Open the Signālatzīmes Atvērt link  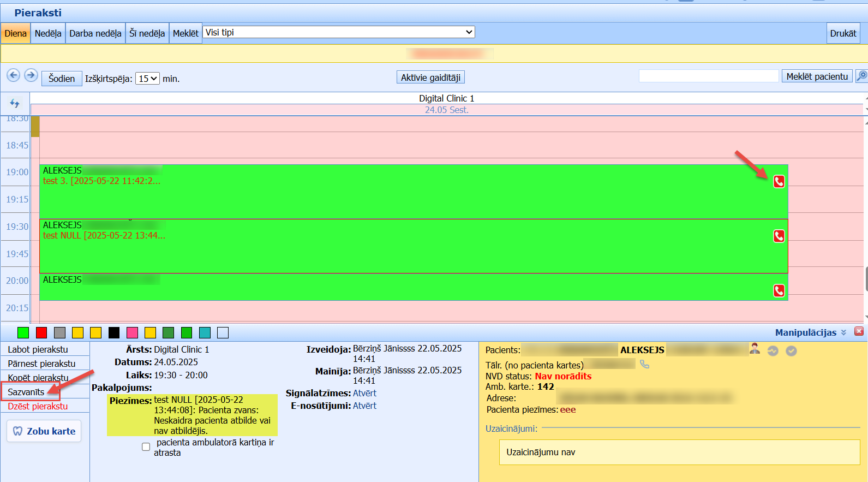tap(364, 393)
